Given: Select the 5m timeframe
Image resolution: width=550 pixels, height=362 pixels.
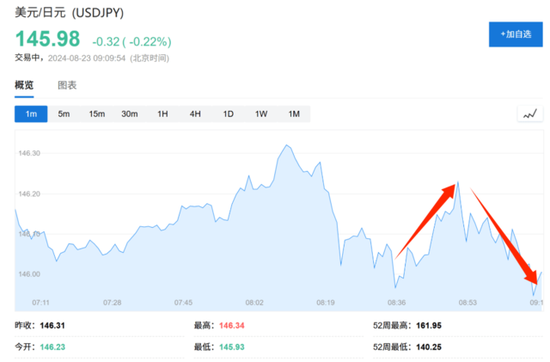Looking at the screenshot, I should (63, 114).
